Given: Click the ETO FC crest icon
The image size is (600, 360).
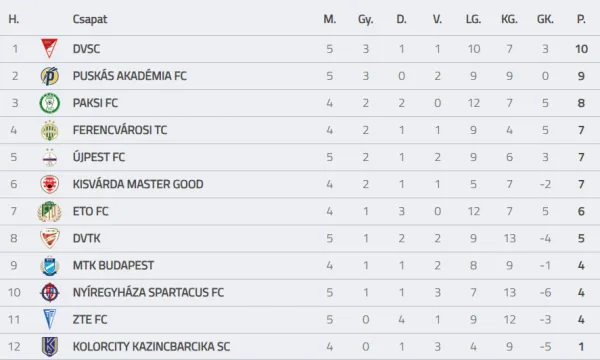Looking at the screenshot, I should [50, 211].
